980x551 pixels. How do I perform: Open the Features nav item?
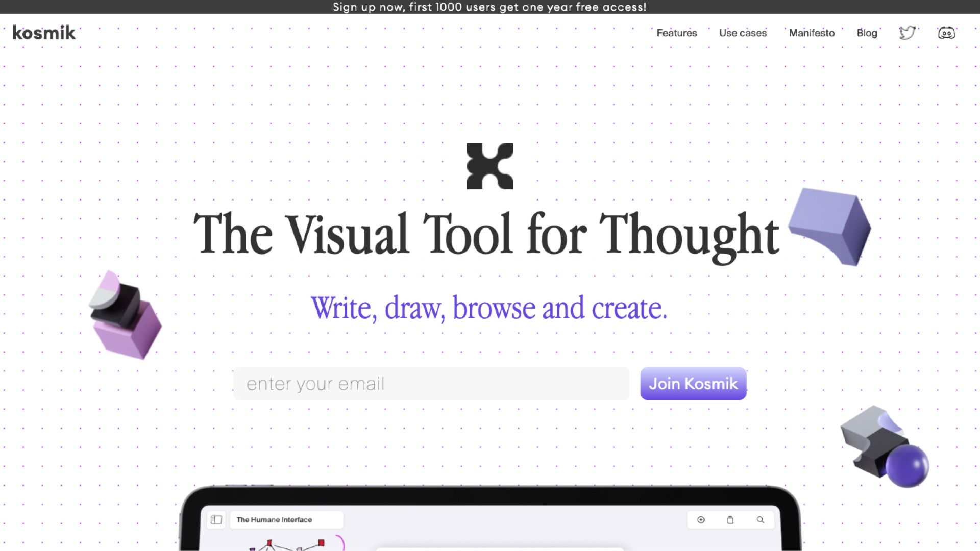pyautogui.click(x=676, y=33)
